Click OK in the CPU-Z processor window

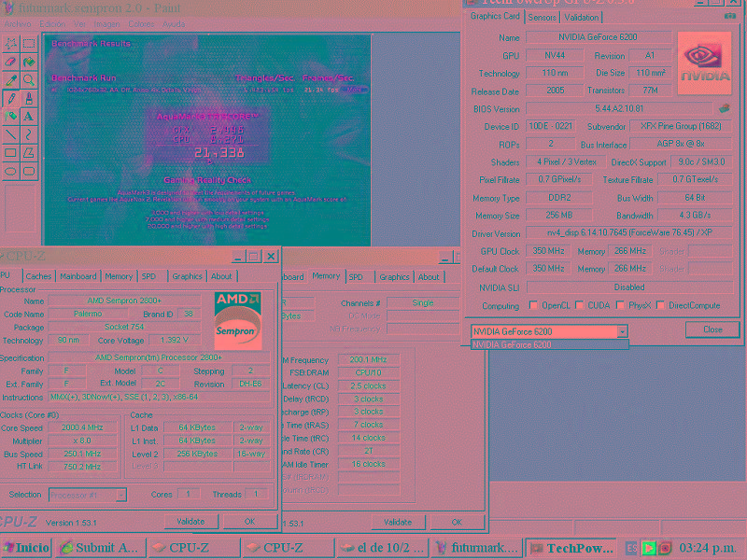coord(249,522)
